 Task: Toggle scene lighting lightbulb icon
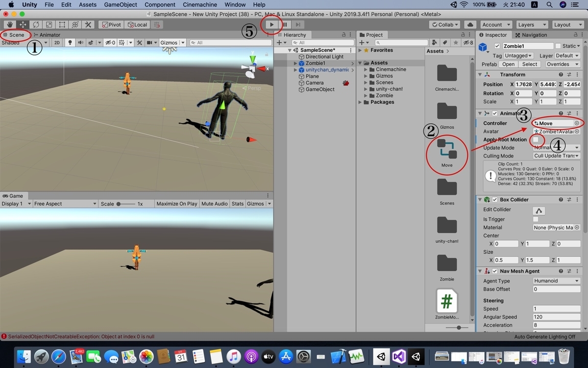coord(70,43)
